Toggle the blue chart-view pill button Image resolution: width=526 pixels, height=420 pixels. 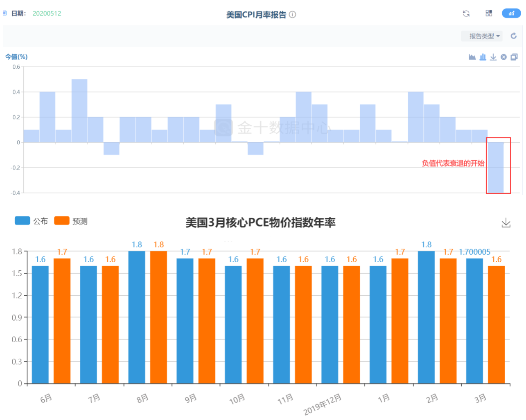coord(511,13)
